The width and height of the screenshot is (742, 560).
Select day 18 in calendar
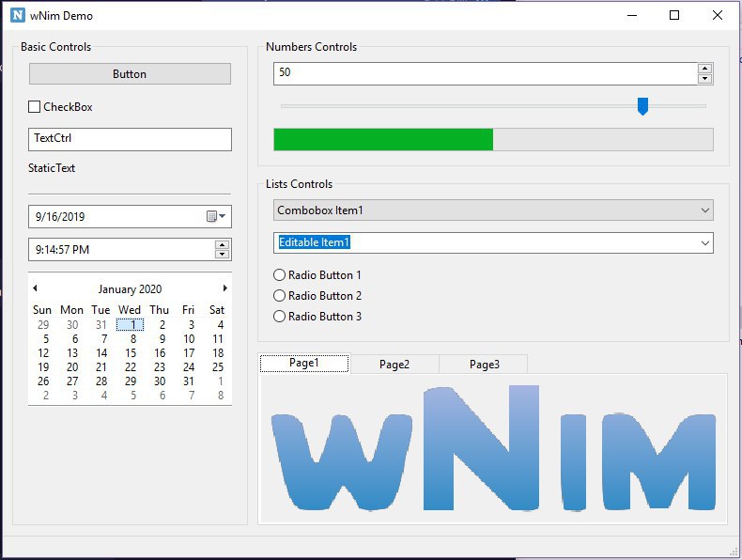pos(218,353)
